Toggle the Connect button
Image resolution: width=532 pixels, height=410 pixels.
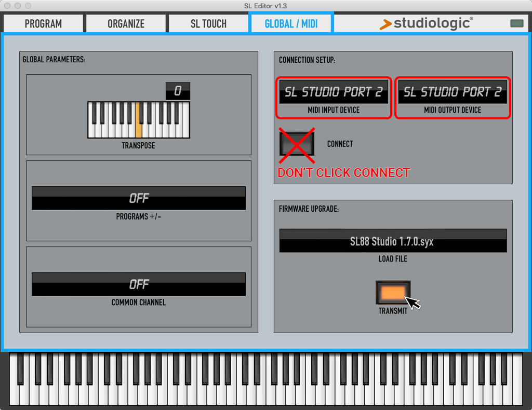[x=297, y=144]
